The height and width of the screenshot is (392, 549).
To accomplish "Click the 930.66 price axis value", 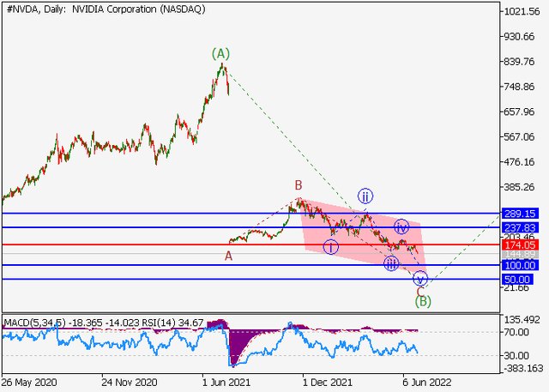I will pyautogui.click(x=520, y=36).
